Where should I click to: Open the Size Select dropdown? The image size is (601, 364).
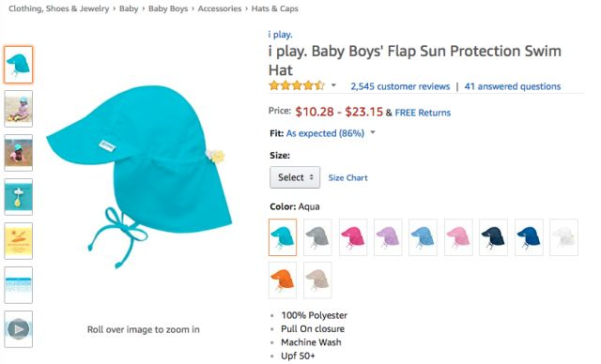[x=295, y=177]
